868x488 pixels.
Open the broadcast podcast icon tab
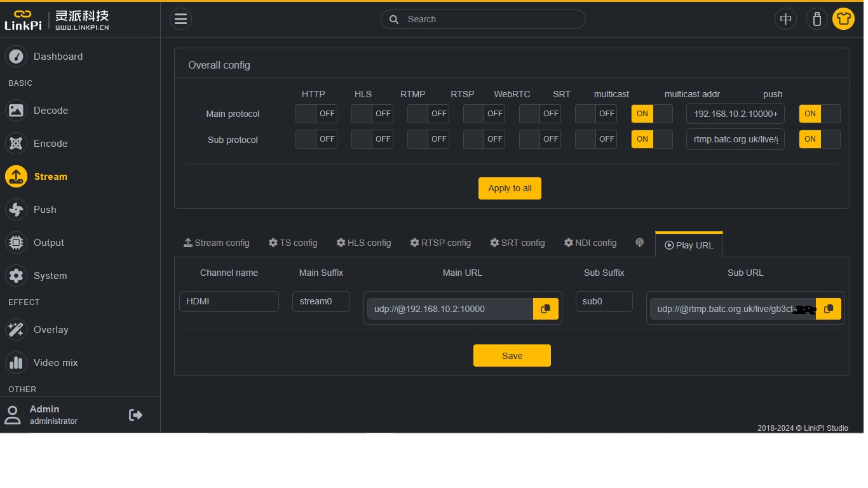[x=640, y=243]
